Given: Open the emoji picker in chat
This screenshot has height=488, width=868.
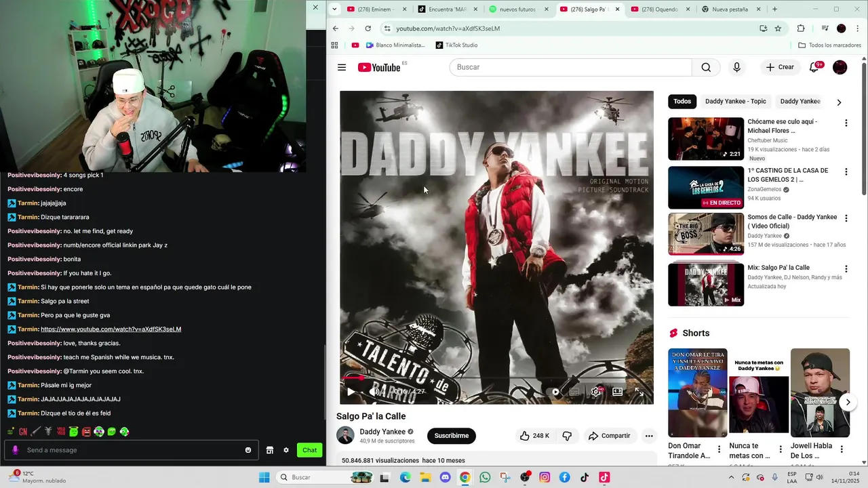Looking at the screenshot, I should point(248,450).
